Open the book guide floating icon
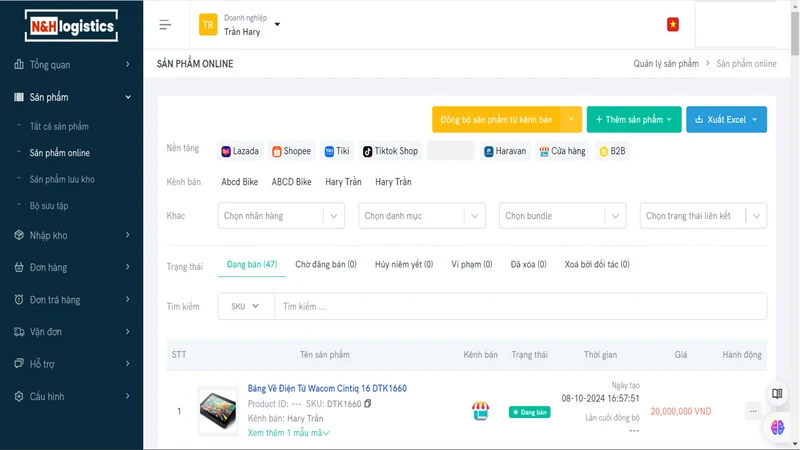Screen dimensions: 800x450 coord(777,393)
